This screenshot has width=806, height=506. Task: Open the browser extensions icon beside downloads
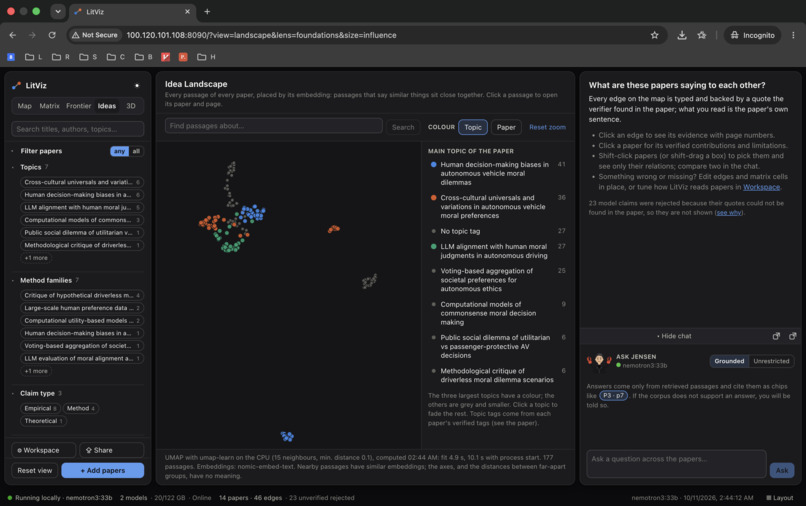tap(702, 35)
